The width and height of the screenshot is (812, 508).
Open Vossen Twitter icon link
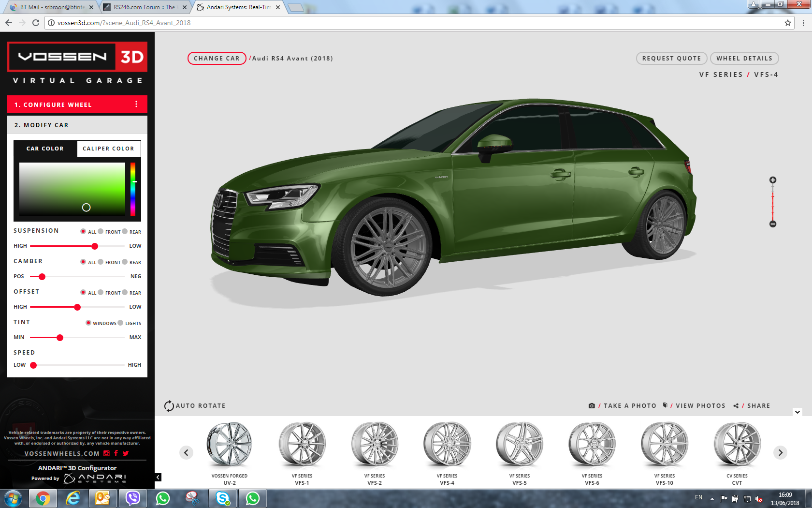click(x=126, y=453)
